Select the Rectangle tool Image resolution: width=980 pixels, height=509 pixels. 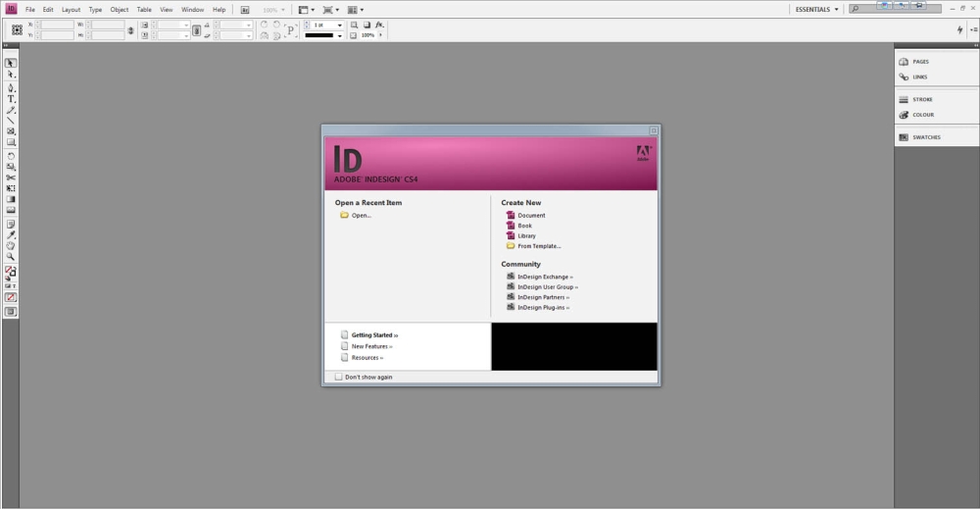(x=11, y=142)
